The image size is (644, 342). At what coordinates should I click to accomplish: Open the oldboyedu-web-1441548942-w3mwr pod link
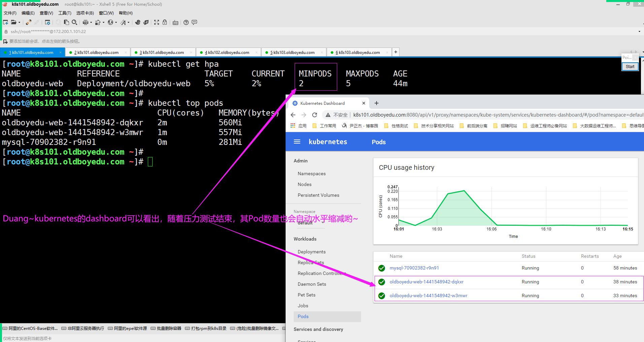pos(428,296)
